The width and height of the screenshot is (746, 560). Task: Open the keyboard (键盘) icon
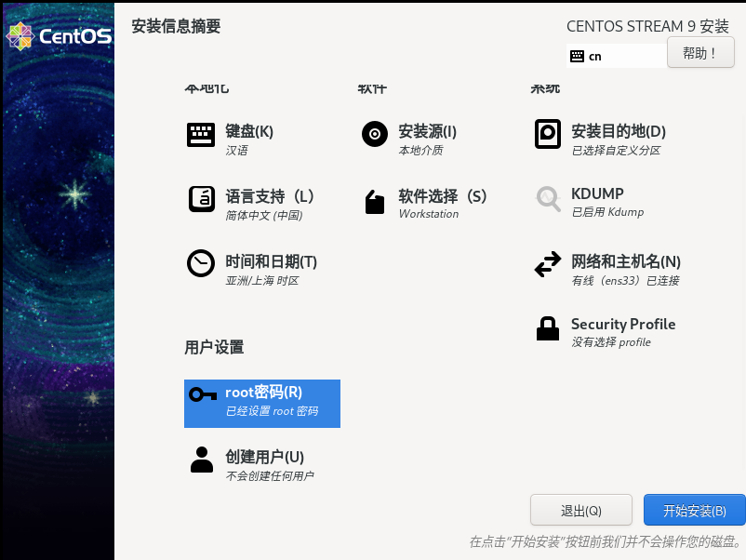coord(201,135)
